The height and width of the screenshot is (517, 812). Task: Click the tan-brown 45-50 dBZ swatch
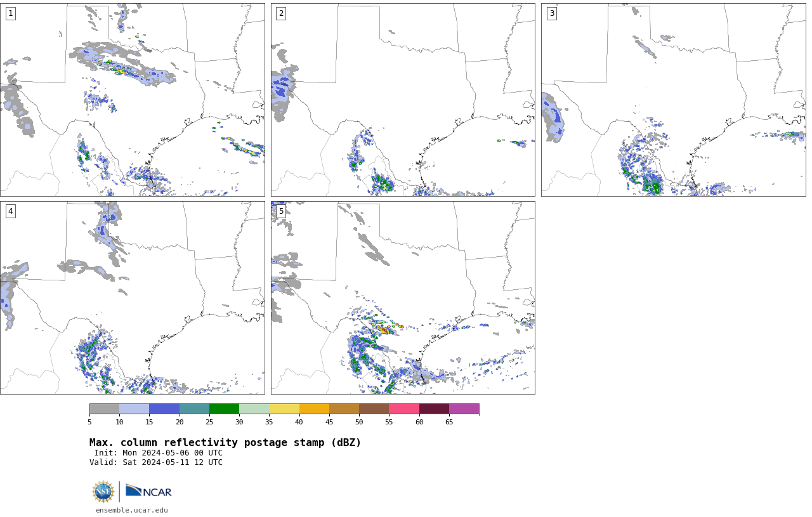point(344,409)
